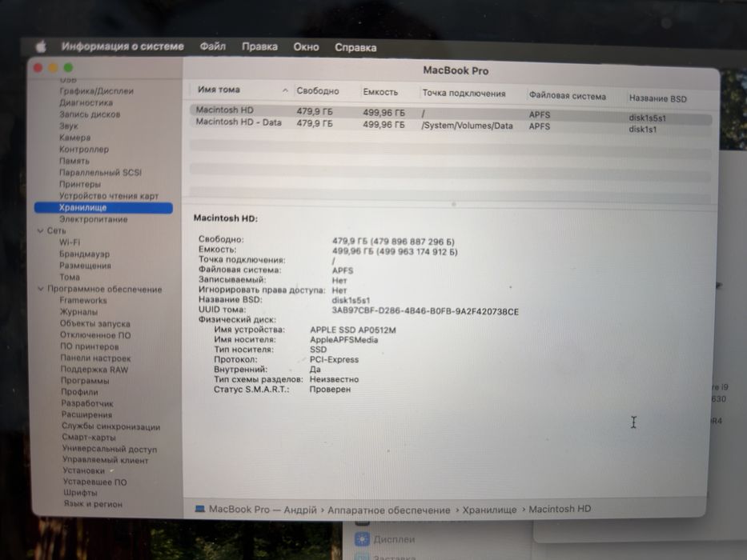The width and height of the screenshot is (747, 560).
Task: Open the Apple menu
Action: point(41,46)
